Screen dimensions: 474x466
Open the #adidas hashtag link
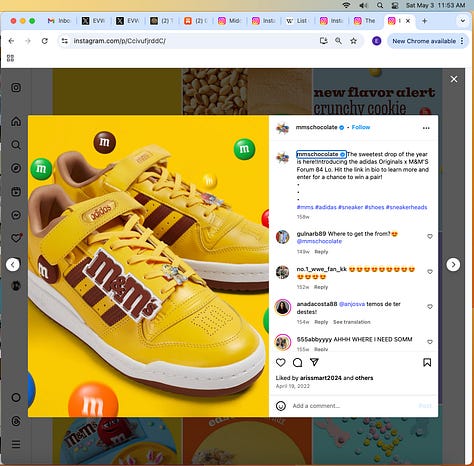click(x=326, y=207)
